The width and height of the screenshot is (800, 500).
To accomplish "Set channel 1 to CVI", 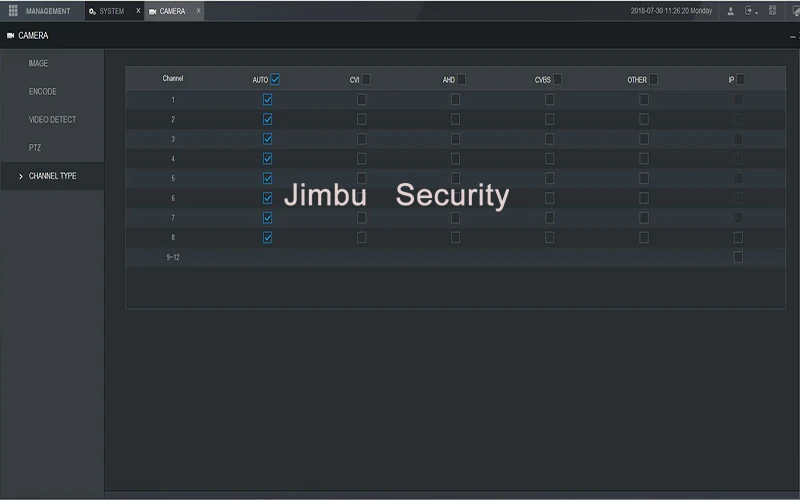I will 361,99.
